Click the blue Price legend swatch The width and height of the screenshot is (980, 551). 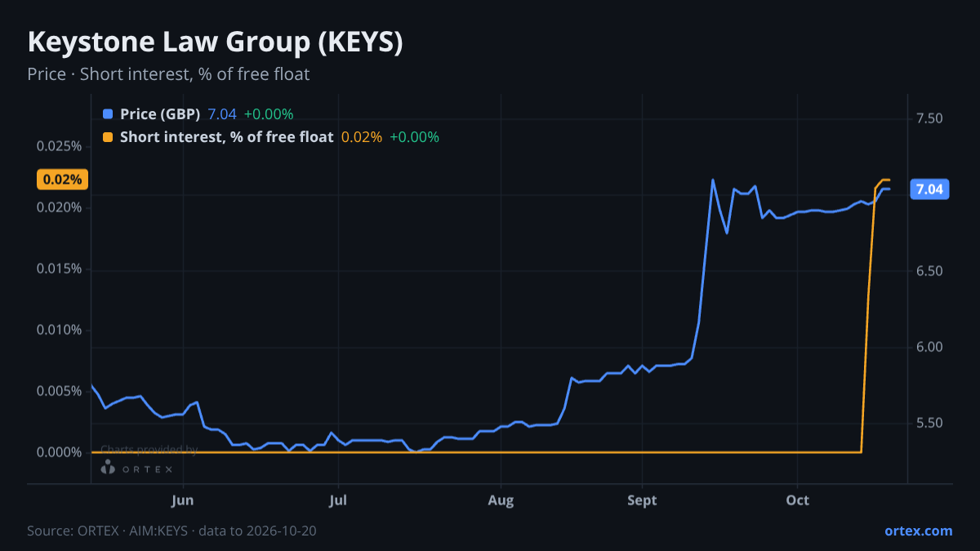[x=108, y=114]
